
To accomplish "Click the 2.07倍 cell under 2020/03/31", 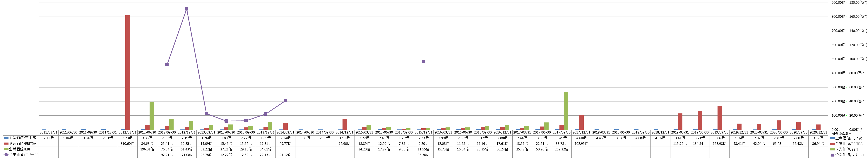I will [x=759, y=138].
